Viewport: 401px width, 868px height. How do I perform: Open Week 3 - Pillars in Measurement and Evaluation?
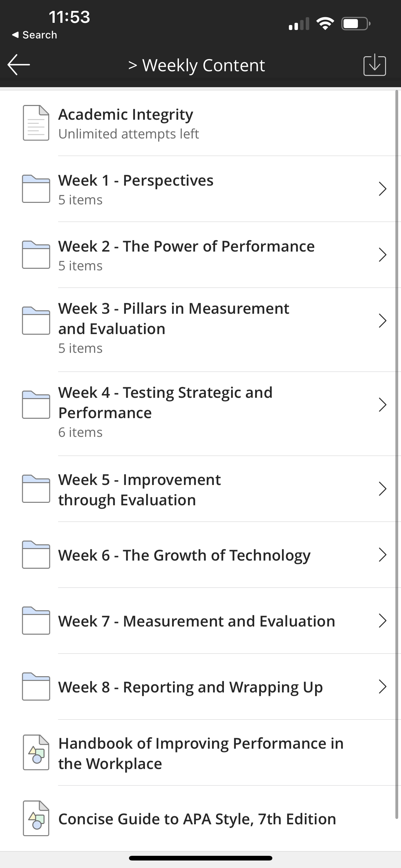coord(174,318)
